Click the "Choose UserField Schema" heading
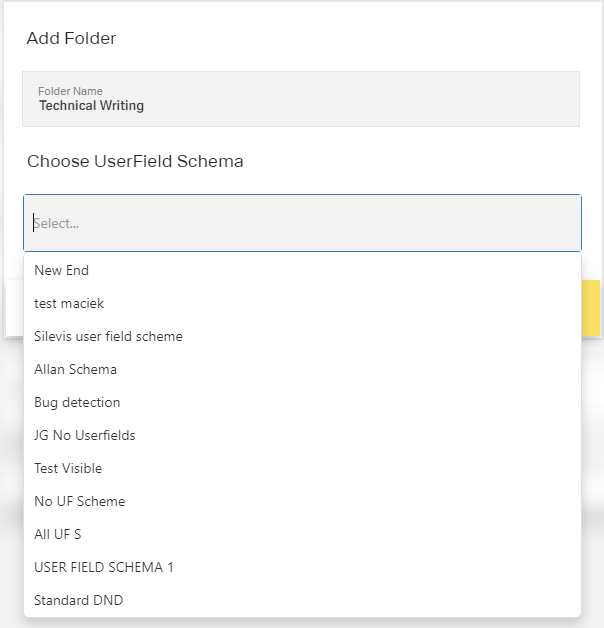The height and width of the screenshot is (628, 604). click(135, 161)
